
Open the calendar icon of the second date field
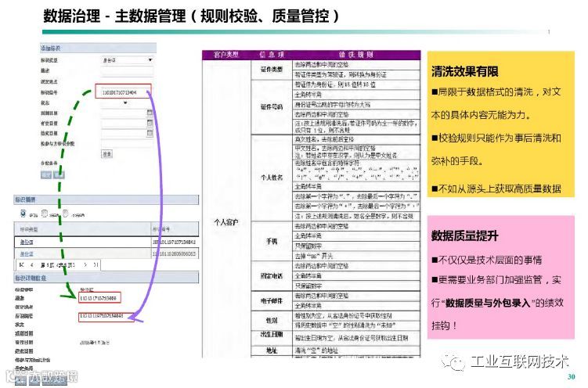(150, 123)
